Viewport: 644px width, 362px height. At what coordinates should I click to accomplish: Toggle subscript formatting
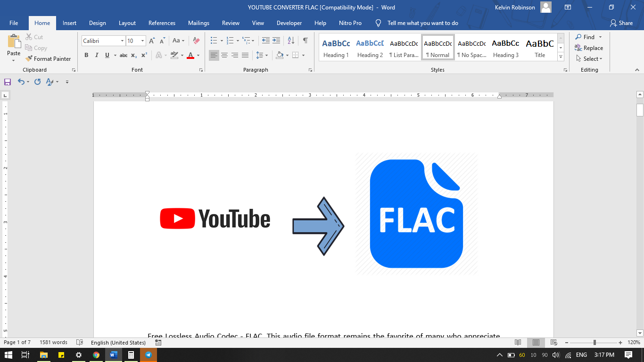pyautogui.click(x=134, y=55)
